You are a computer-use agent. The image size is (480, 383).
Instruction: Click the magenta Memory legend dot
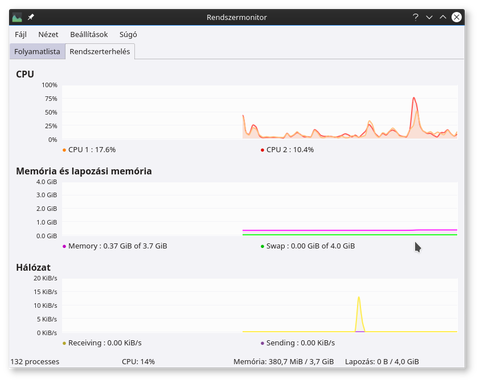tap(64, 246)
